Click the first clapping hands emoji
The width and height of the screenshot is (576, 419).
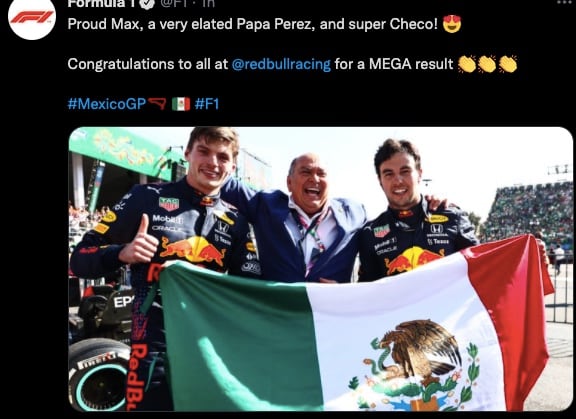pyautogui.click(x=467, y=64)
